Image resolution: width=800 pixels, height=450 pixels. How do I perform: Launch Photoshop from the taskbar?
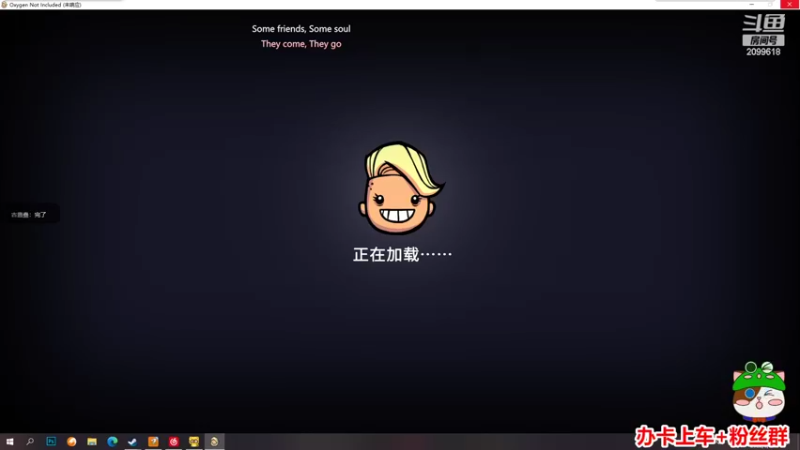51,441
